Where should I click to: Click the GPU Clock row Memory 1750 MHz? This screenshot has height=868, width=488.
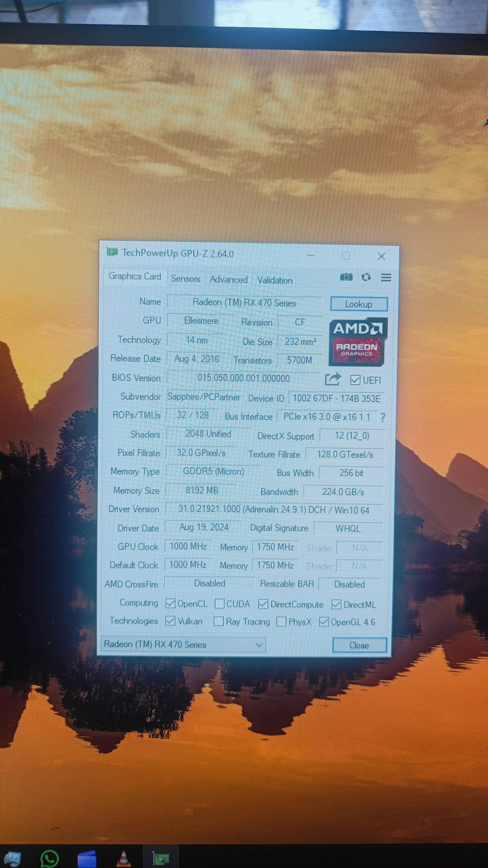275,547
